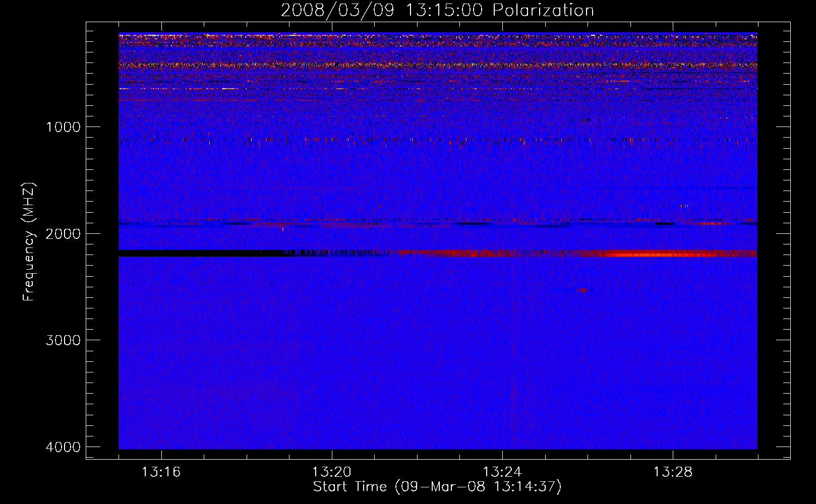Click the 4000 frequency tick label
This screenshot has height=504, width=816.
[x=63, y=447]
